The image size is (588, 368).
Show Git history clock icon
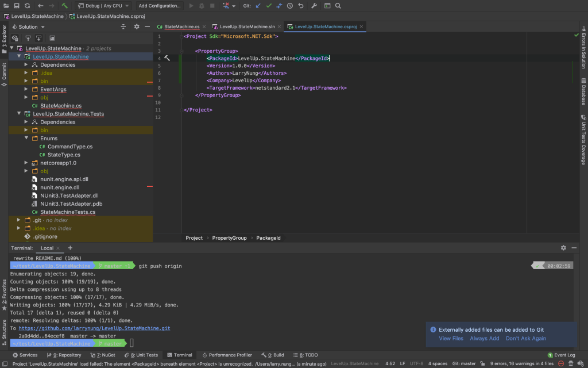pos(290,6)
